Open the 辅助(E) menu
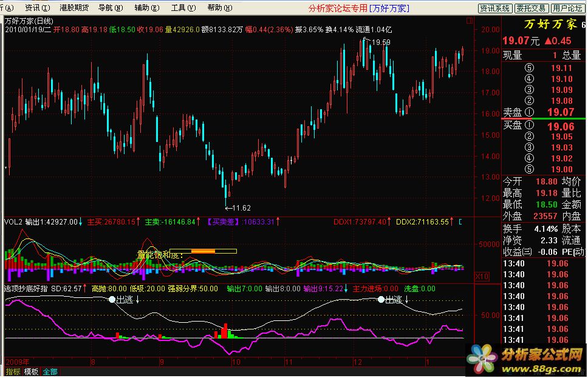Image resolution: width=588 pixels, height=378 pixels. click(147, 8)
